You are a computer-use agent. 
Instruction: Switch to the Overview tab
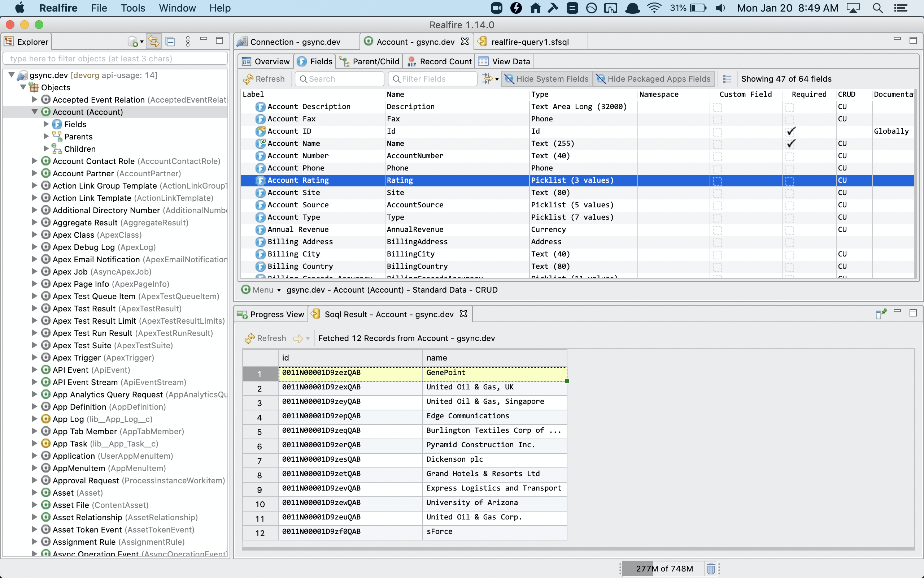pos(266,61)
